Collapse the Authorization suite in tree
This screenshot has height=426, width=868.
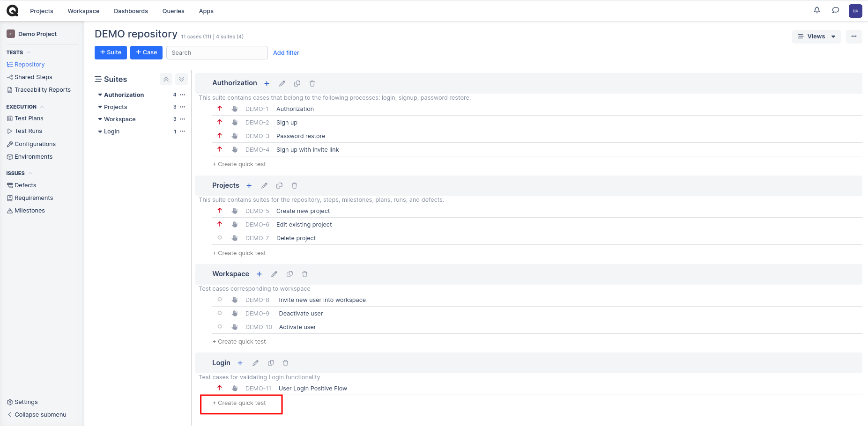[x=100, y=95]
